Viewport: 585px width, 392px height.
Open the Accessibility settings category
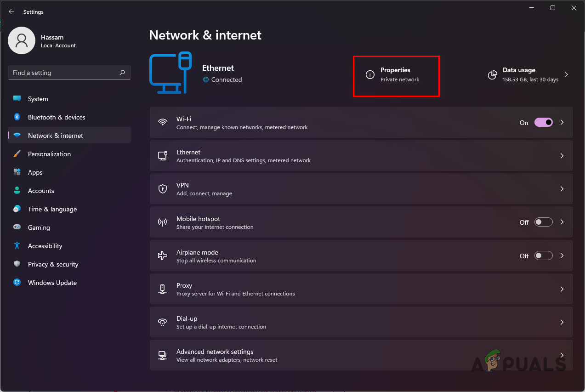[x=45, y=246]
